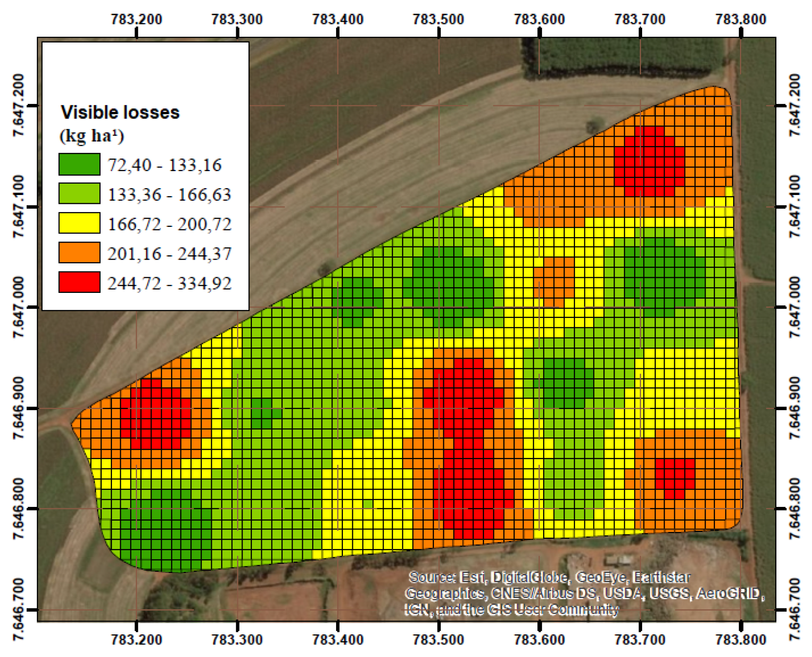The width and height of the screenshot is (812, 657).
Task: Click the '166,72 - 200,72' legend label
Action: coord(169,224)
